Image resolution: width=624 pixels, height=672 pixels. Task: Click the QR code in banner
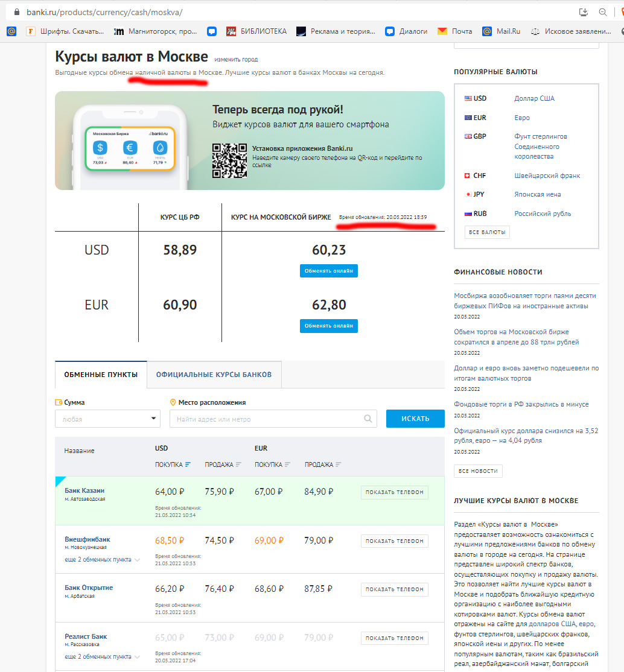point(229,160)
